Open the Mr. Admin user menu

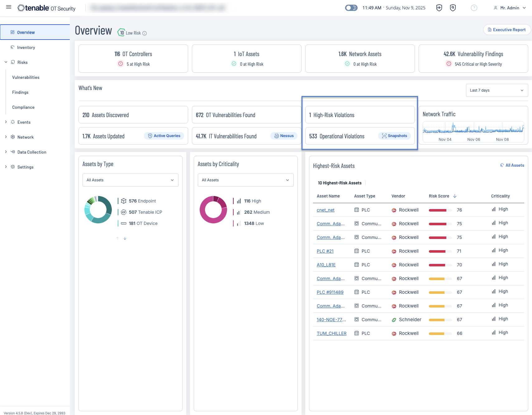[510, 8]
